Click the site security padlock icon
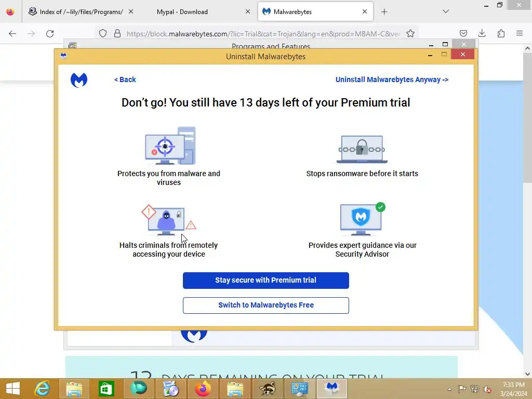532x399 pixels. [117, 33]
